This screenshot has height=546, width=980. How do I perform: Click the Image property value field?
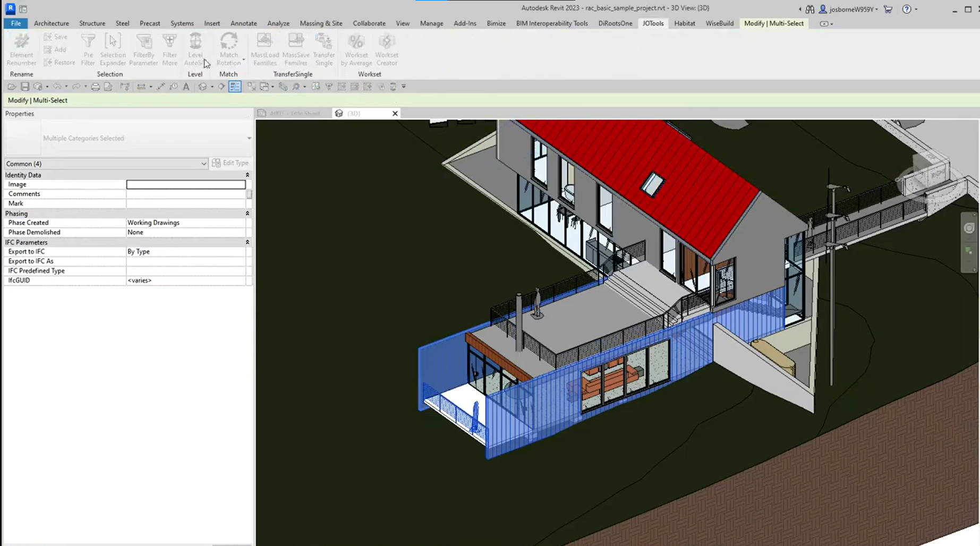(186, 184)
